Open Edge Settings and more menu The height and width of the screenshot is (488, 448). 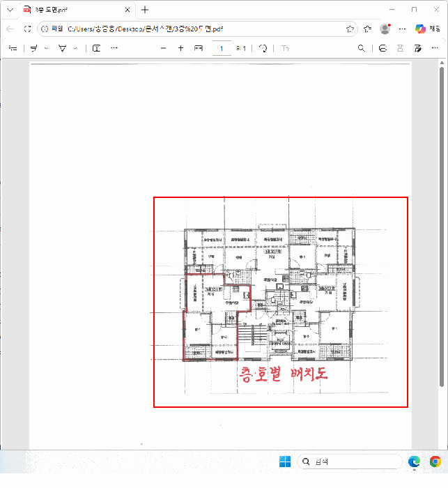point(402,29)
